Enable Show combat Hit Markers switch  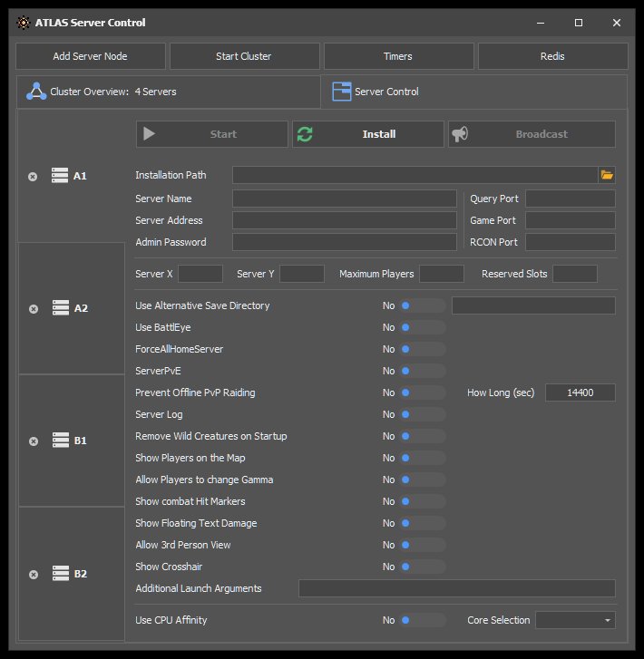point(423,501)
